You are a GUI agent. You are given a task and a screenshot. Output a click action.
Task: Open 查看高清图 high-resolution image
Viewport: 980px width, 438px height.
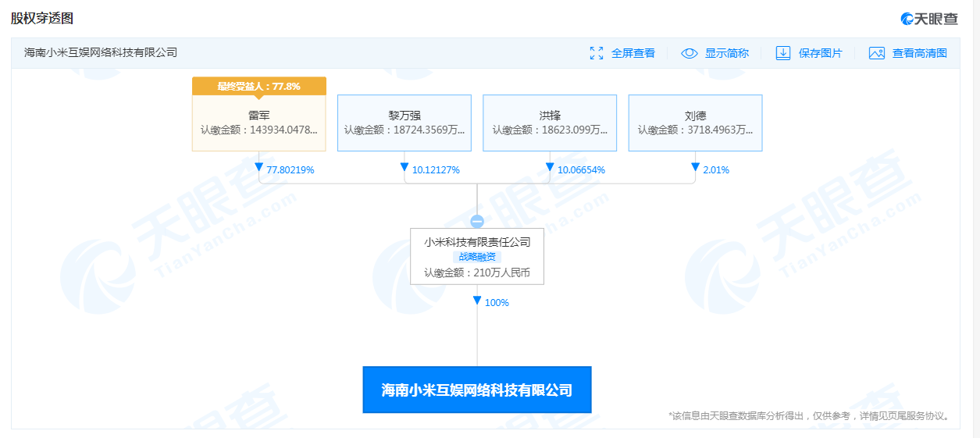(920, 53)
